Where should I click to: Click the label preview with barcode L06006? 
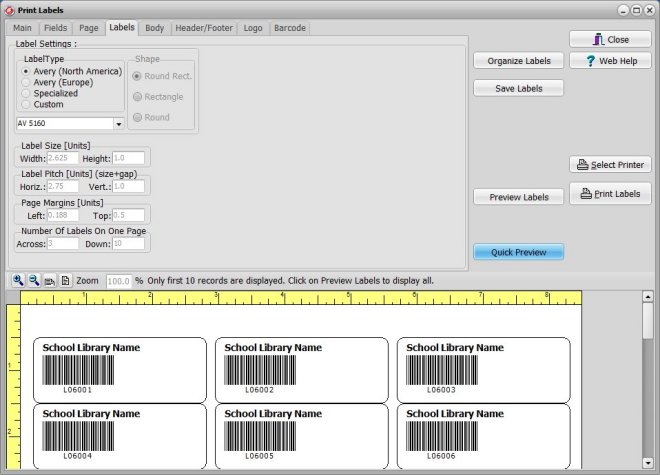(484, 436)
